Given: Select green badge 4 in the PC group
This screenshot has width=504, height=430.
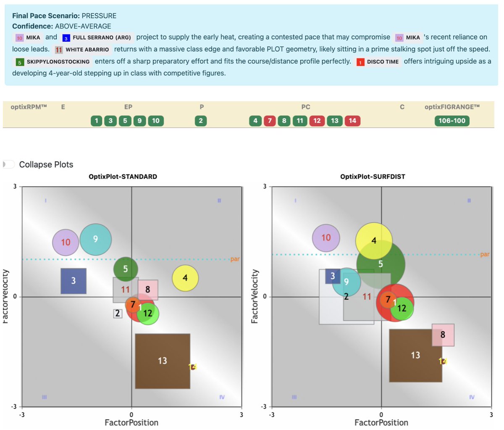Looking at the screenshot, I should tap(255, 121).
